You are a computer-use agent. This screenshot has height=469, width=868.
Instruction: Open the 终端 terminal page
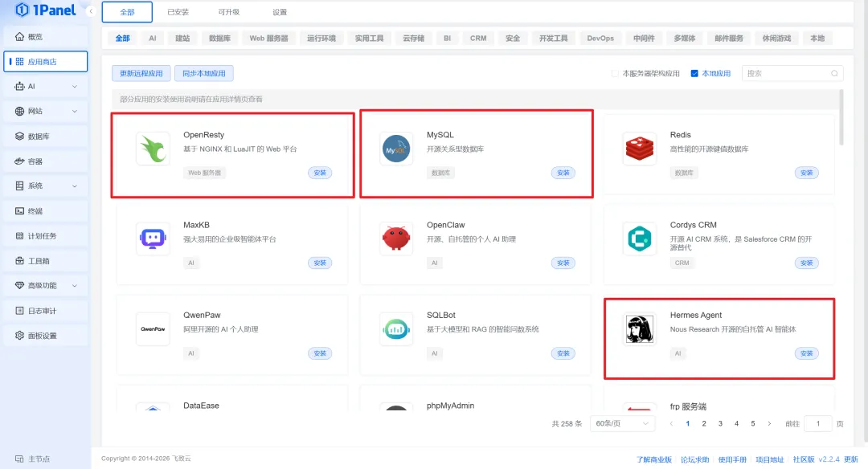click(x=45, y=210)
